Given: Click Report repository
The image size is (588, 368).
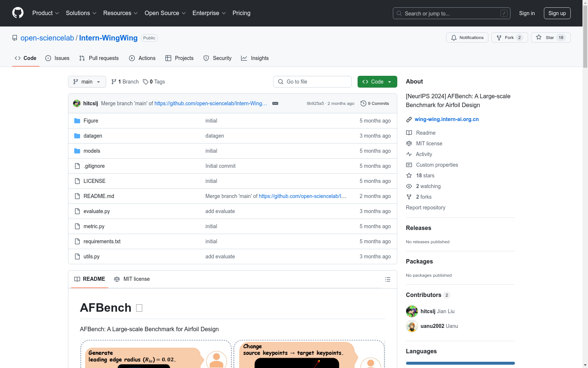Looking at the screenshot, I should click(x=426, y=208).
